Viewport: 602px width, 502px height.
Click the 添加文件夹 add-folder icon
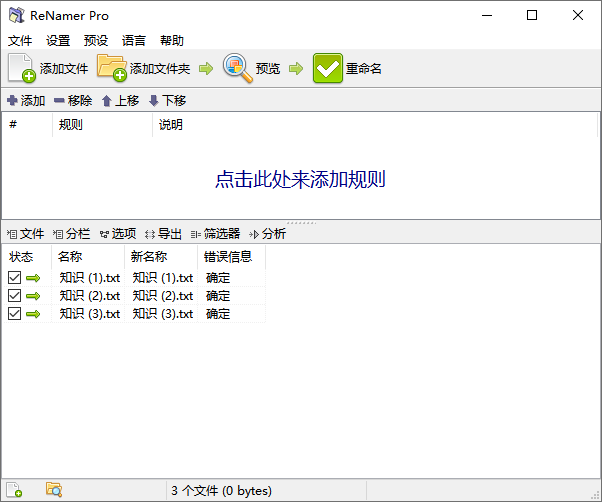[x=112, y=68]
